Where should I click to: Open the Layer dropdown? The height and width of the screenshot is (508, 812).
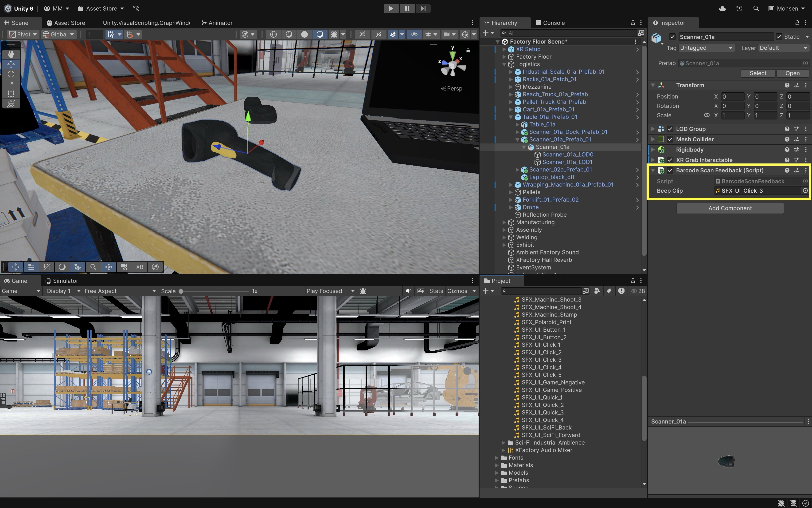[784, 48]
